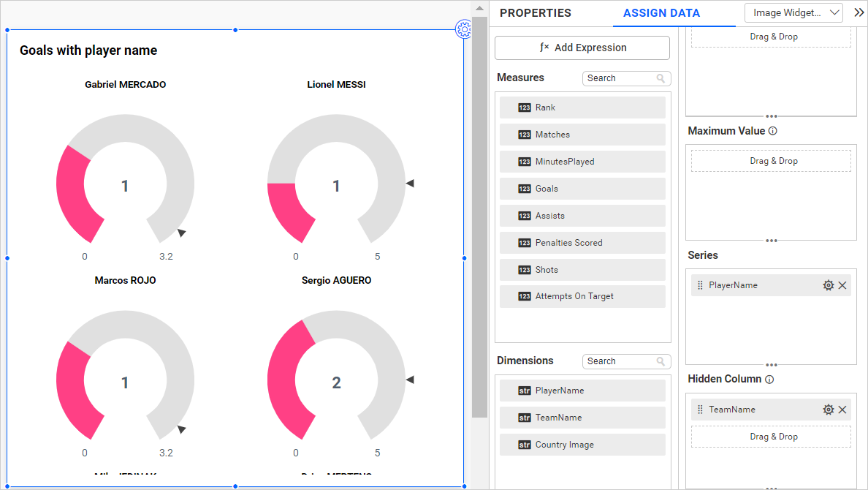Click the Add Expression button

(582, 48)
